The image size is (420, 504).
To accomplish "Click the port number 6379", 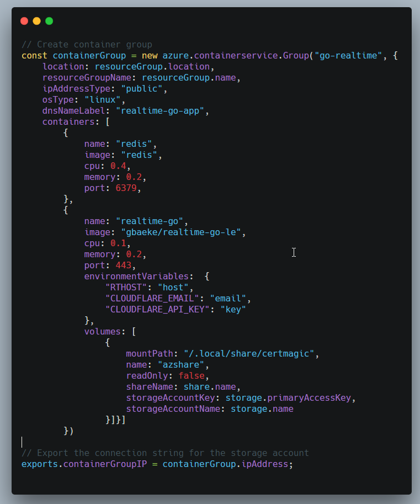I will click(x=126, y=188).
